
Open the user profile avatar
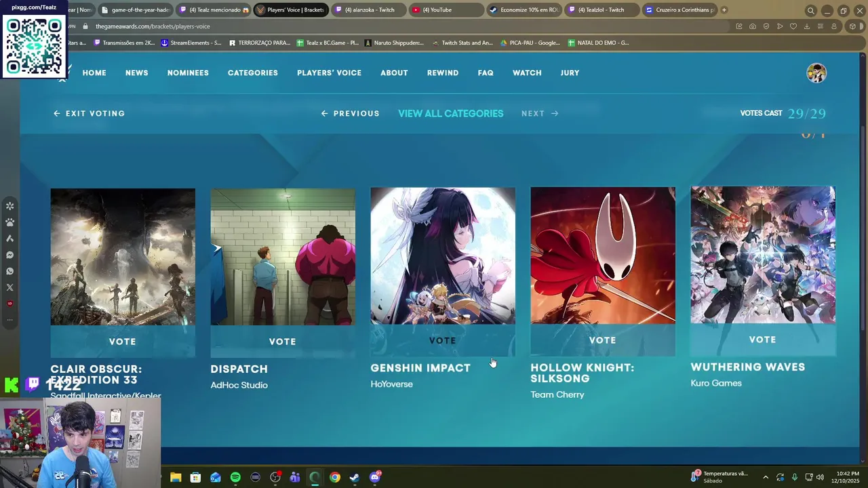click(x=816, y=73)
